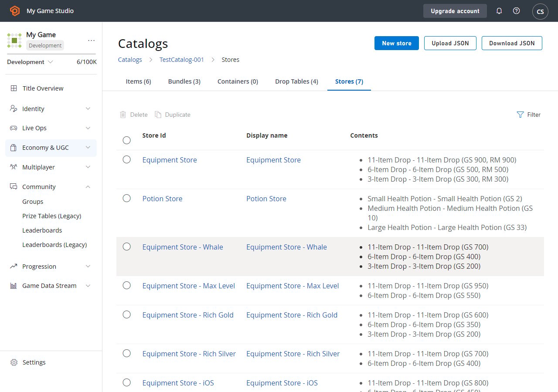This screenshot has width=558, height=392.
Task: Open the CS account avatar
Action: click(x=540, y=11)
